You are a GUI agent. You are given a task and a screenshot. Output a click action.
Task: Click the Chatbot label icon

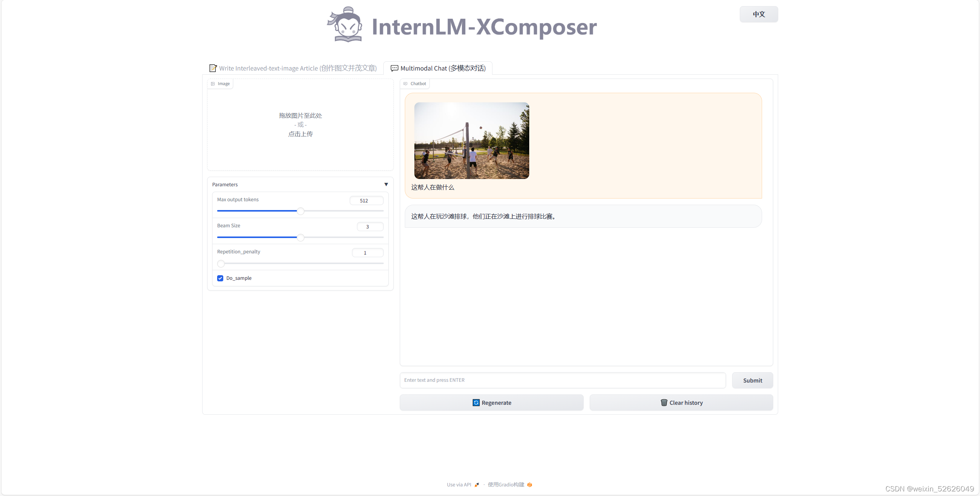click(x=406, y=84)
